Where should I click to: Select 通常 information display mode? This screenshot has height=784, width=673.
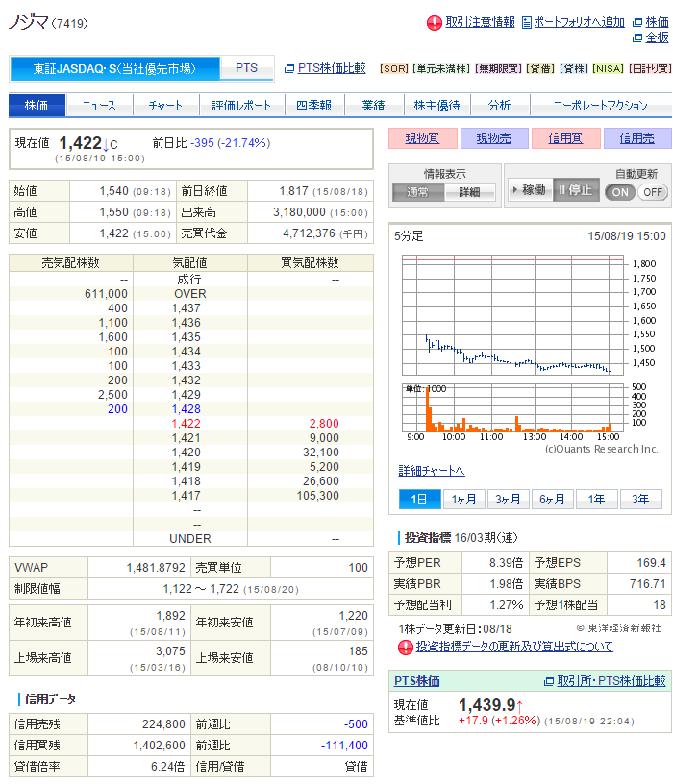click(x=418, y=192)
